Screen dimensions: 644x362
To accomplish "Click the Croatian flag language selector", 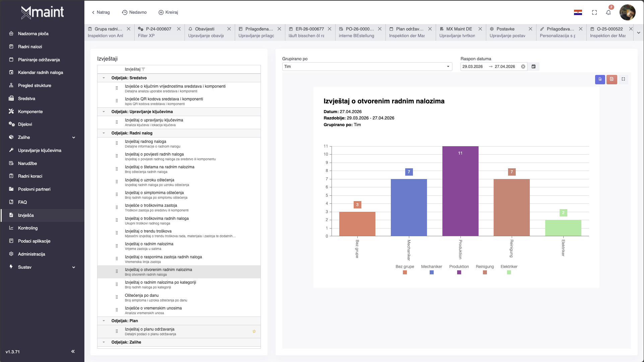I will (578, 13).
